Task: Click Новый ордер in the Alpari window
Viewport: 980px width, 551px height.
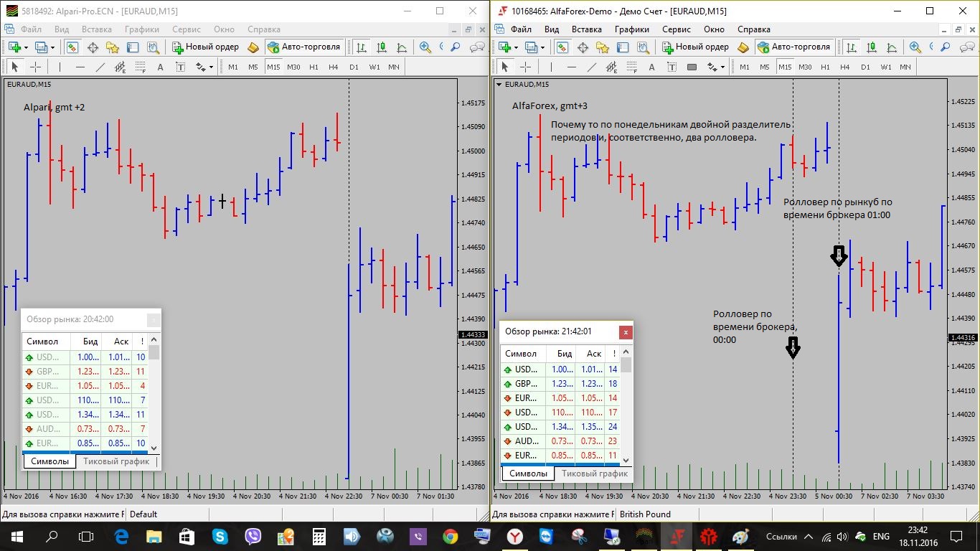Action: (x=206, y=47)
